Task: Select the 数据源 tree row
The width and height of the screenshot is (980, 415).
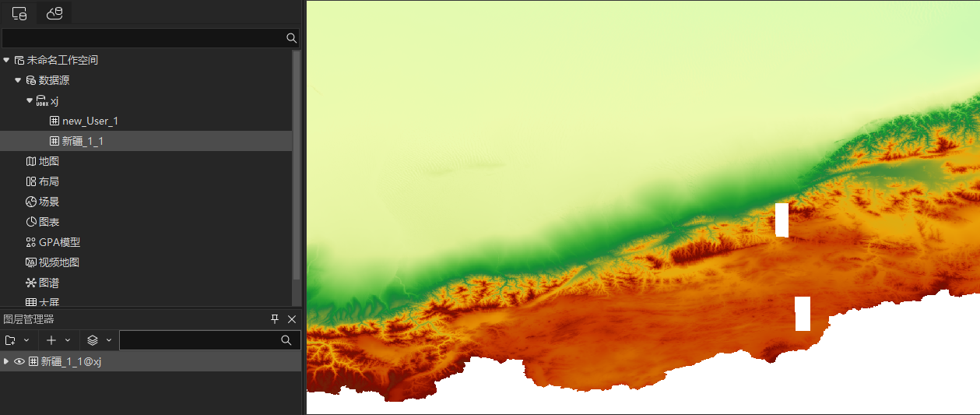Action: click(x=146, y=80)
